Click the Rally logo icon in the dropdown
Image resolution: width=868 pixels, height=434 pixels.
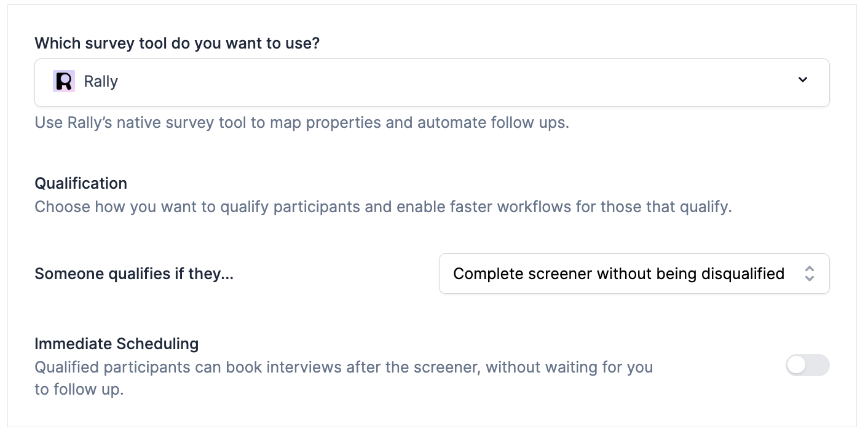pyautogui.click(x=64, y=81)
